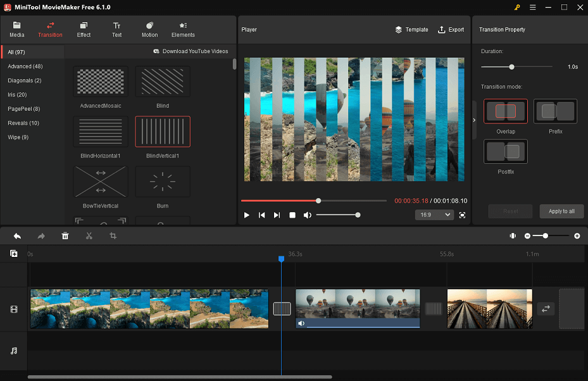Play the video preview
588x381 pixels.
tap(246, 215)
